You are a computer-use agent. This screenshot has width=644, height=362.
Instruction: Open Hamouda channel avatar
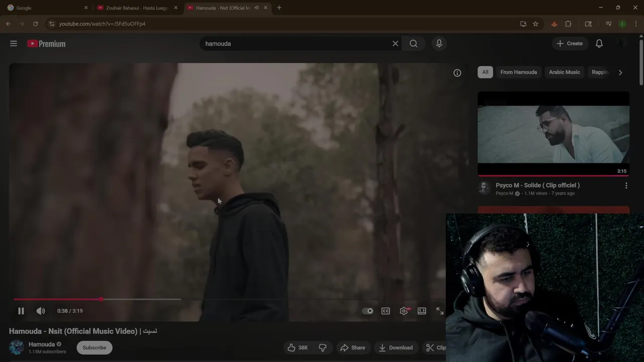16,347
